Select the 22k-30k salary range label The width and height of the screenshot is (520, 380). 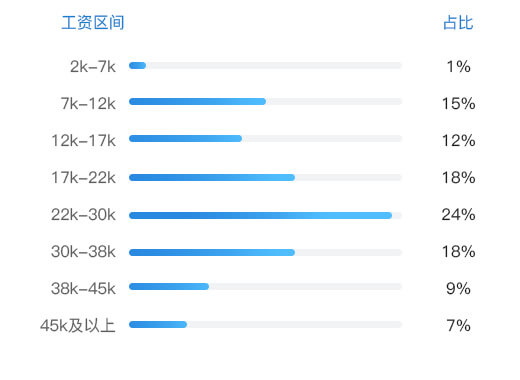[x=83, y=214]
